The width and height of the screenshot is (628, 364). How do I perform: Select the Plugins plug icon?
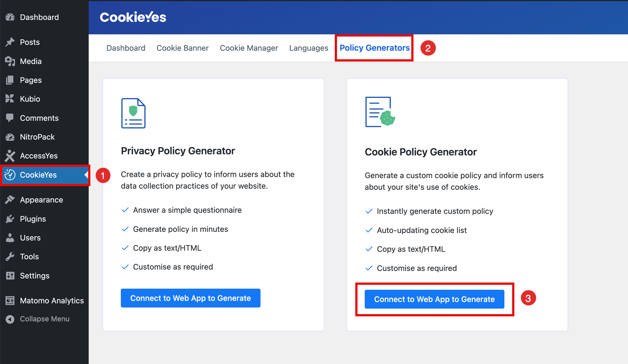[x=10, y=219]
